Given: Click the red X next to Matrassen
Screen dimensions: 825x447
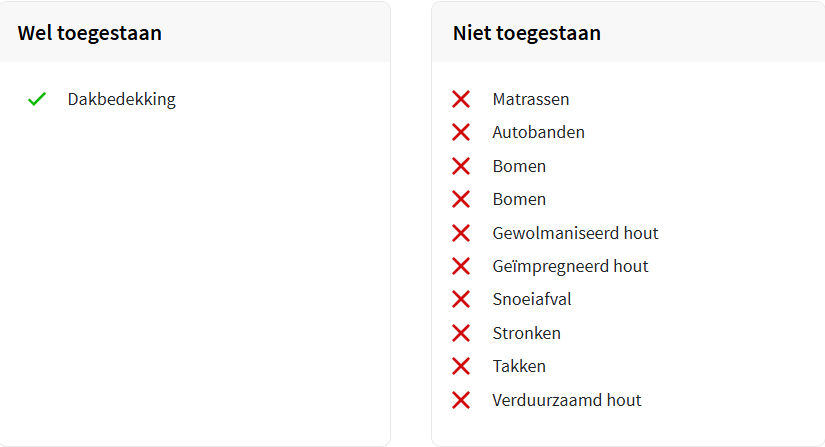Looking at the screenshot, I should tap(461, 99).
